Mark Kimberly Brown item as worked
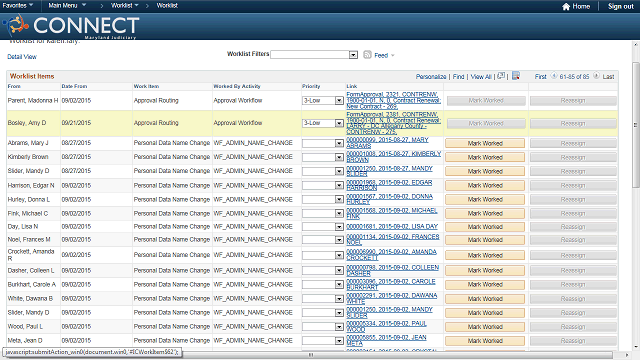Screen dimensions: 640x360 point(485,157)
